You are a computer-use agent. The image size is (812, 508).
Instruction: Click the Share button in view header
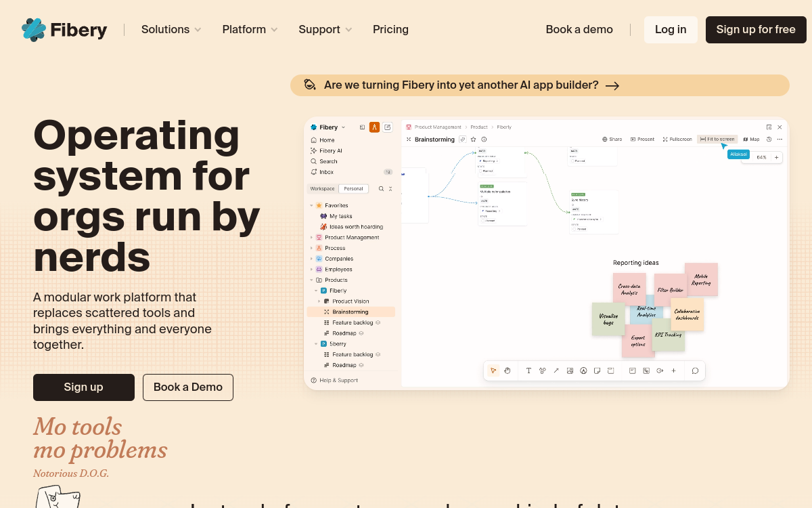click(612, 139)
